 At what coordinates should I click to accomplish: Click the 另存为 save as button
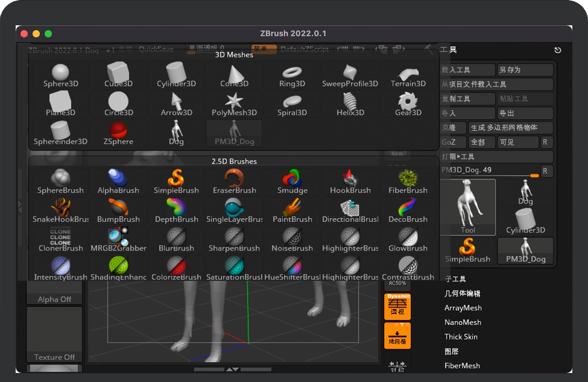525,70
